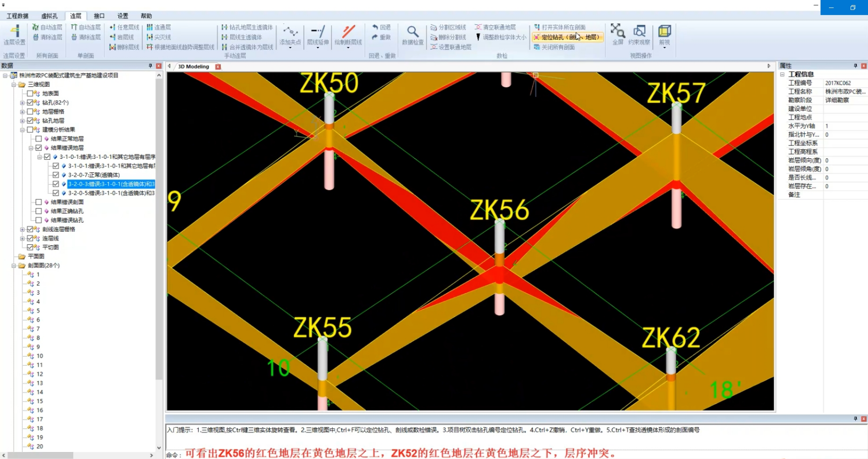868x459 pixels.
Task: Click the 添加夹点 add grip tool
Action: pyautogui.click(x=290, y=35)
